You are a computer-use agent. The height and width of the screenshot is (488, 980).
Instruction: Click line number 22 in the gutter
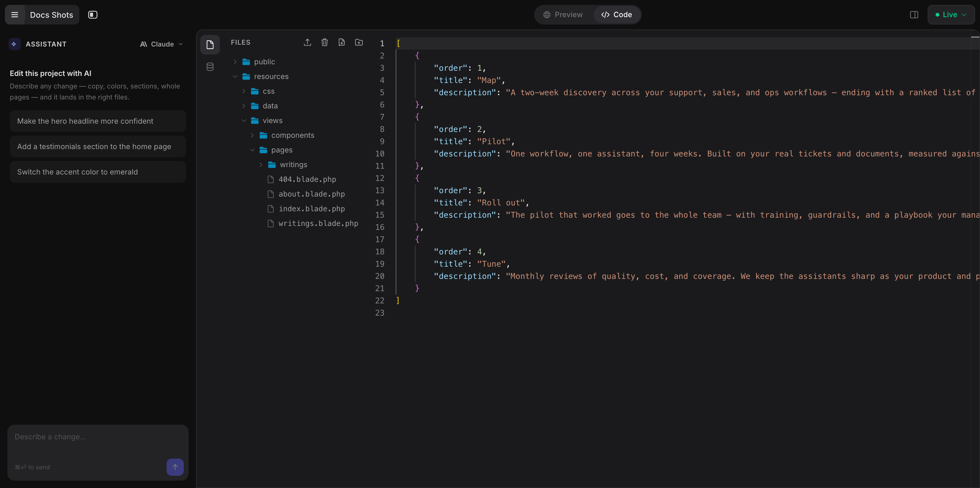pyautogui.click(x=380, y=300)
